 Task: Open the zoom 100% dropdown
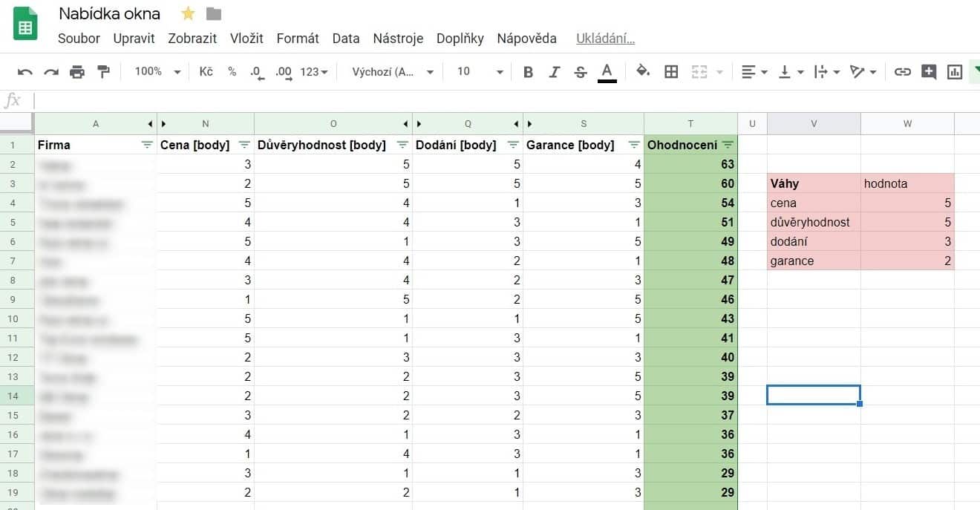(157, 71)
